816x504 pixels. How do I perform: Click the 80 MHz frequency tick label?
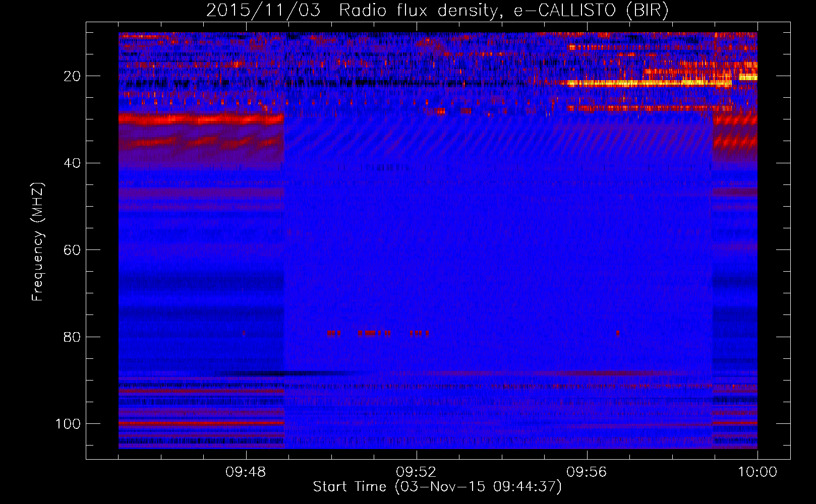(x=72, y=337)
